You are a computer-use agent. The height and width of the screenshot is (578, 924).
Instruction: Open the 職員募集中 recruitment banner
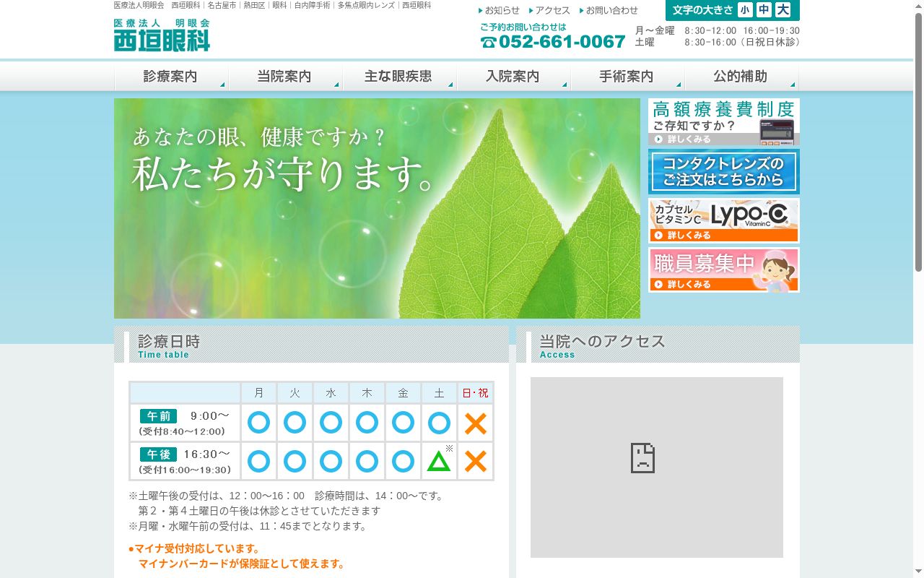[x=724, y=269]
